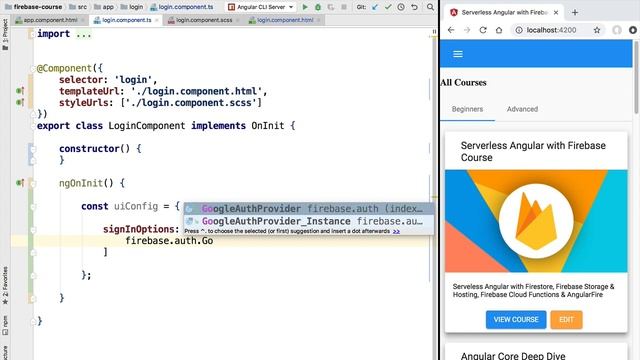Viewport: 640px width, 360px height.
Task: Click the templateUrl gutter navigation icon
Action: point(20,91)
